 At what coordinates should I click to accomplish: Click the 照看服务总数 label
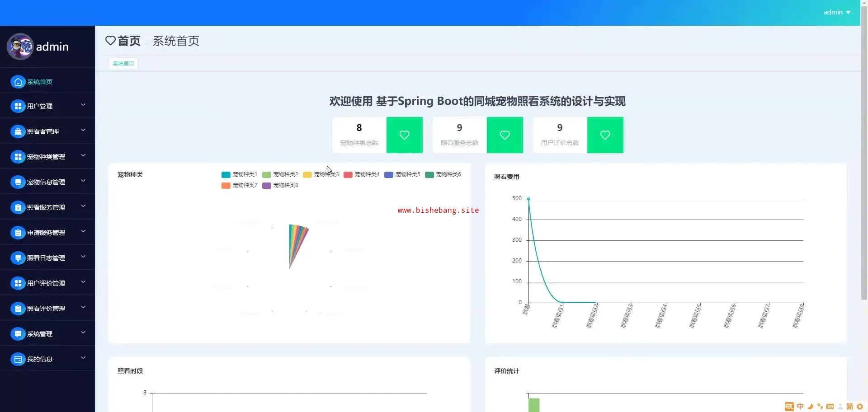459,143
